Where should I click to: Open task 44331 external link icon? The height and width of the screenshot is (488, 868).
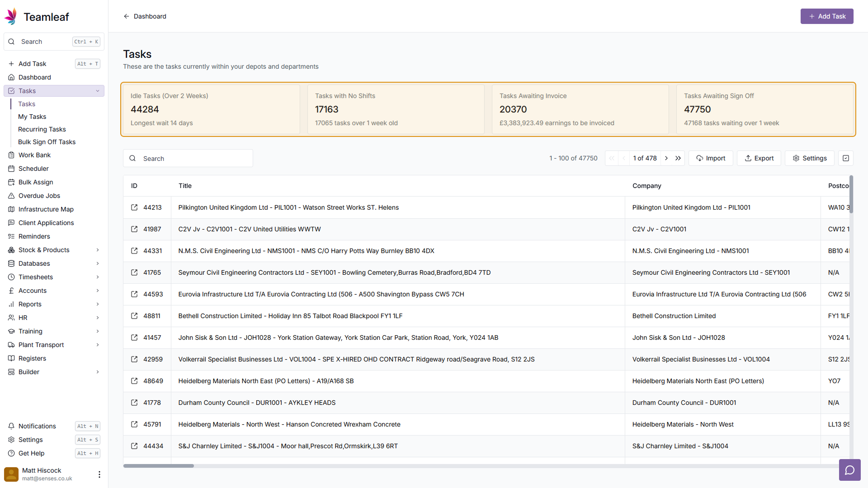coord(134,251)
